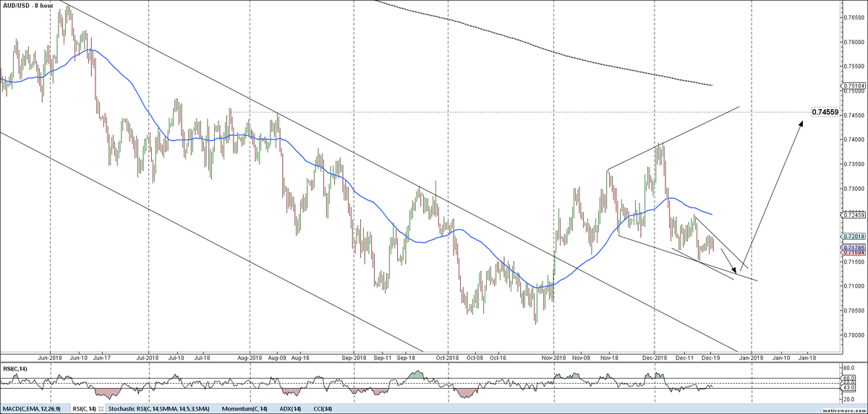The height and width of the screenshot is (414, 868).
Task: Click the Aug-09 date axis label
Action: click(x=277, y=357)
